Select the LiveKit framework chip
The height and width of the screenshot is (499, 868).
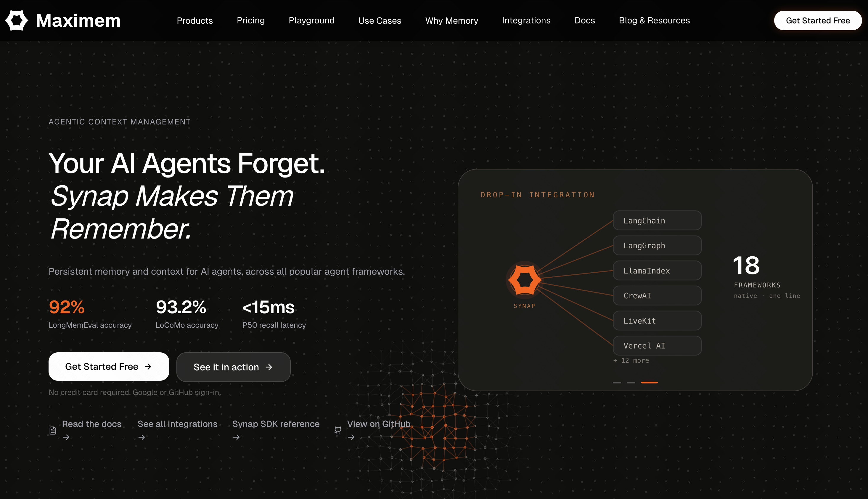(x=657, y=320)
